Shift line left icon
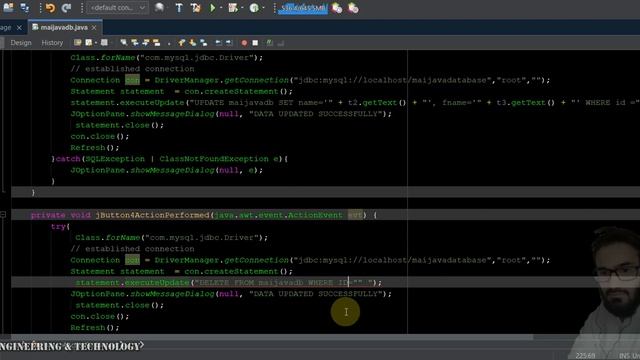This screenshot has width=640, height=360. tap(218, 42)
